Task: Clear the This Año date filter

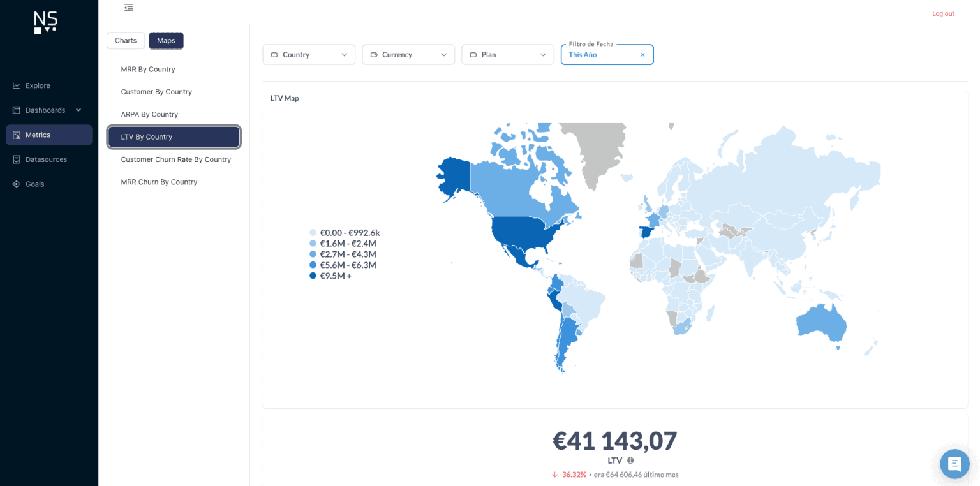Action: click(642, 54)
